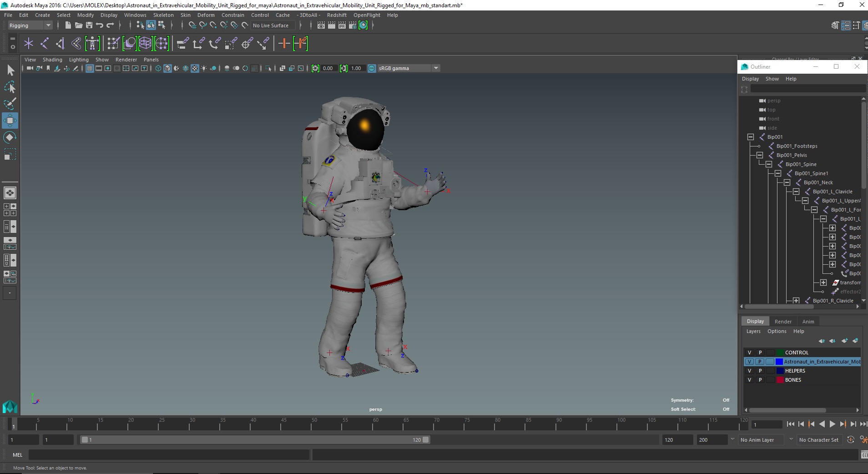
Task: Create new scene from status line
Action: [68, 25]
